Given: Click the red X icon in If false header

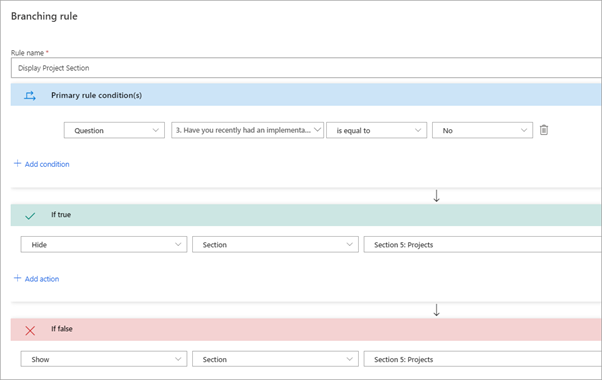Looking at the screenshot, I should pos(30,330).
